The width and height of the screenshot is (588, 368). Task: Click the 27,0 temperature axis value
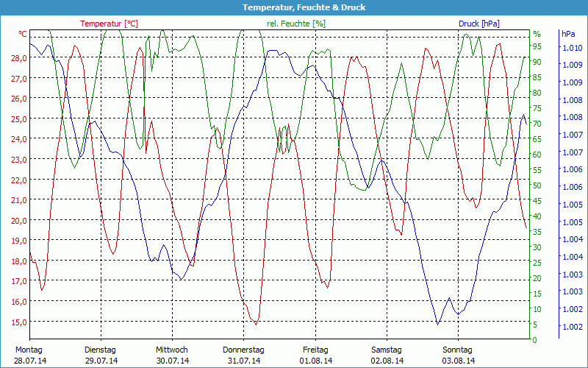(19, 79)
